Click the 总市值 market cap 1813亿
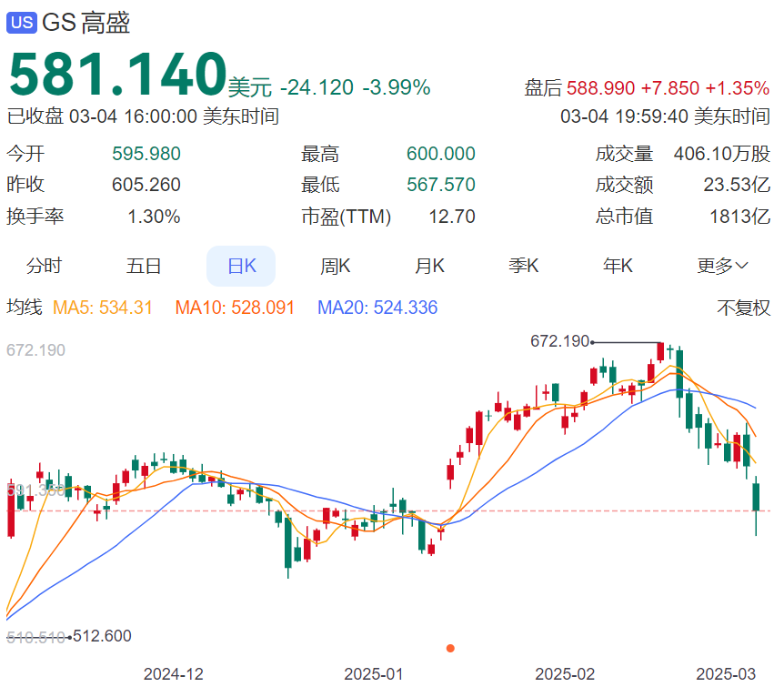Screen dimensions: 784x697 (740, 217)
